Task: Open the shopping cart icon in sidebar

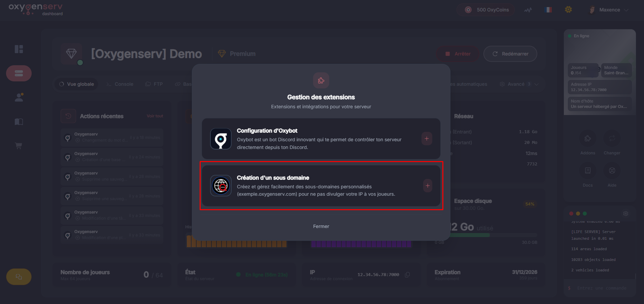Action: [x=19, y=146]
